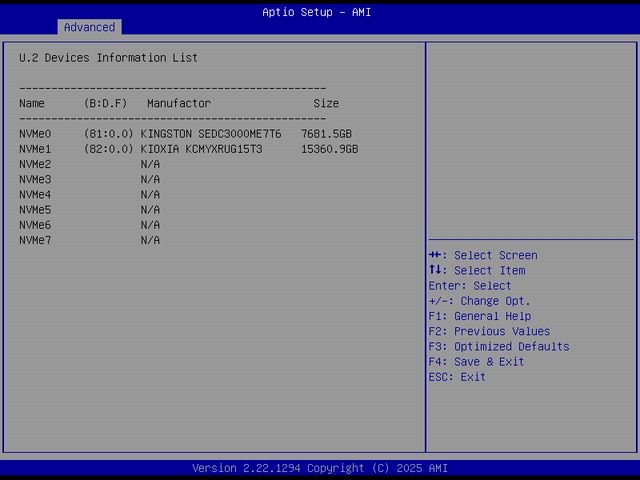Viewport: 640px width, 480px height.
Task: Click the 'F3: Optimized Defaults' line
Action: tap(499, 347)
